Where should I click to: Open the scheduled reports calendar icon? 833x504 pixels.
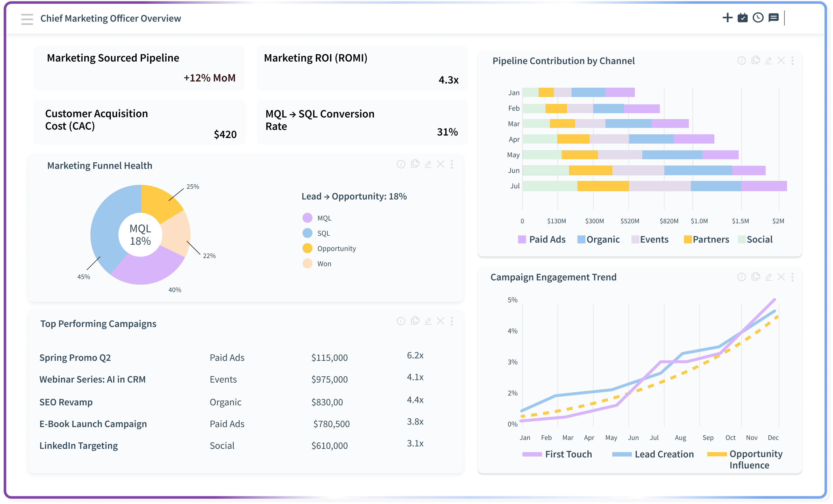click(x=743, y=18)
